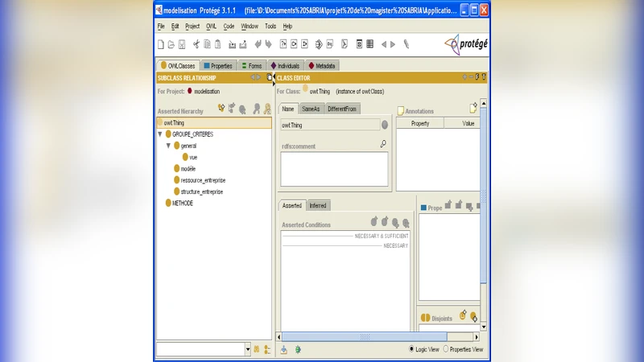Collapse the GROUPE_CRITERES tree node

coord(160,134)
